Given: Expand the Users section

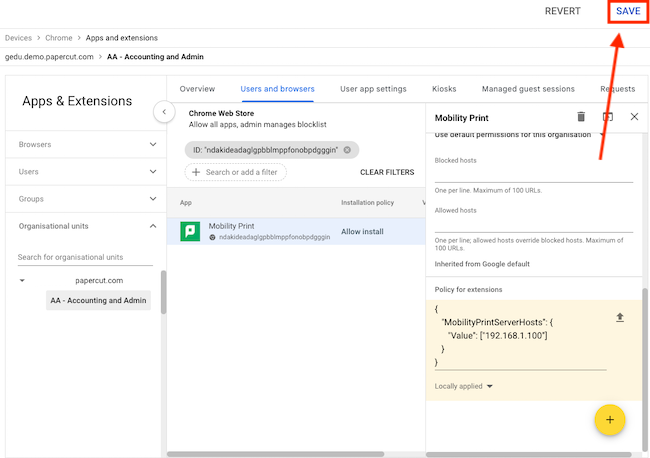Looking at the screenshot, I should [86, 172].
